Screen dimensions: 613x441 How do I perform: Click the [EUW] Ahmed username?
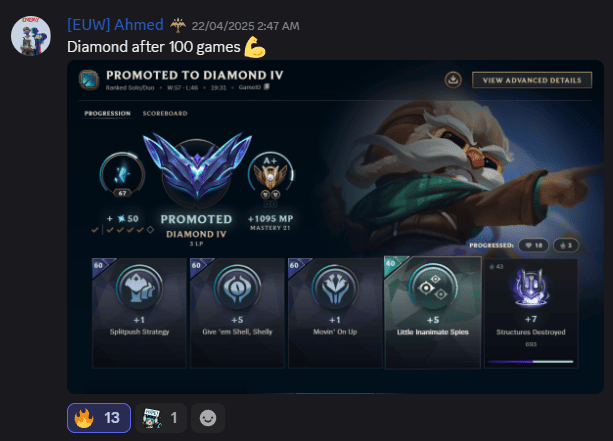pyautogui.click(x=115, y=25)
